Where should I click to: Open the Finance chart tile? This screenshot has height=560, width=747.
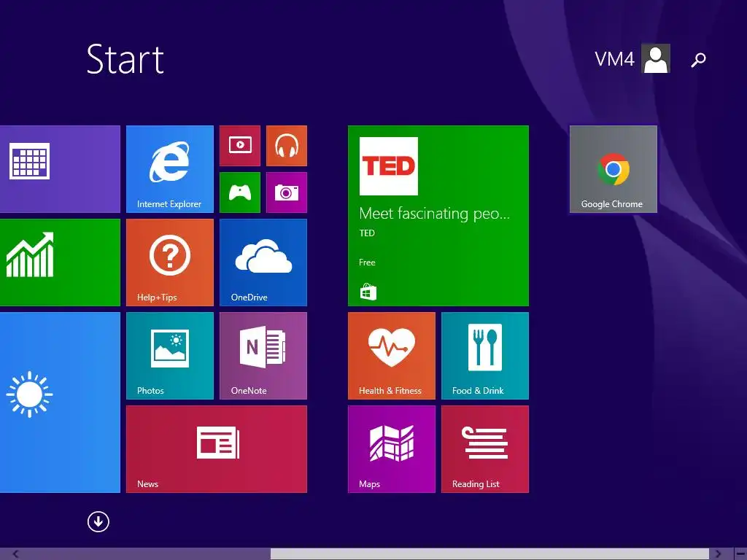(60, 262)
